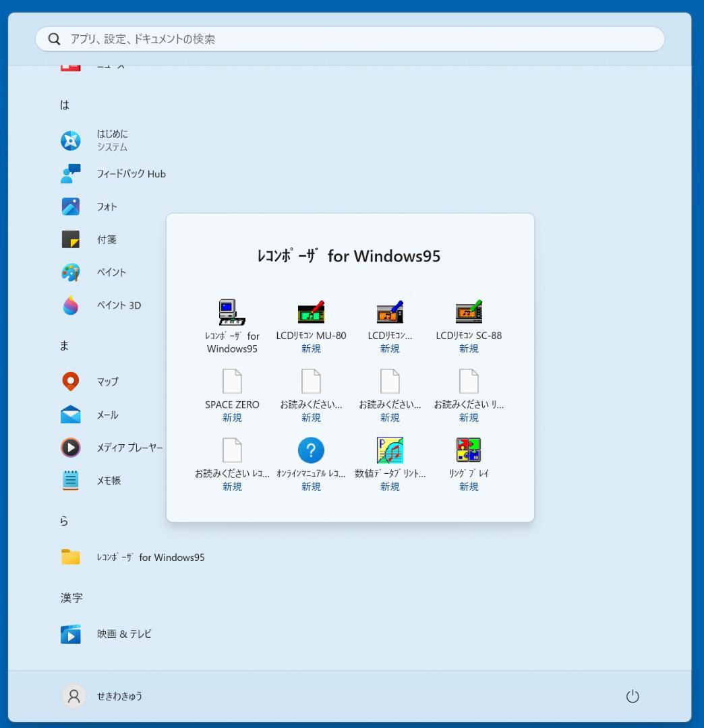The image size is (704, 728).
Task: Open the power button menu
Action: (x=632, y=696)
